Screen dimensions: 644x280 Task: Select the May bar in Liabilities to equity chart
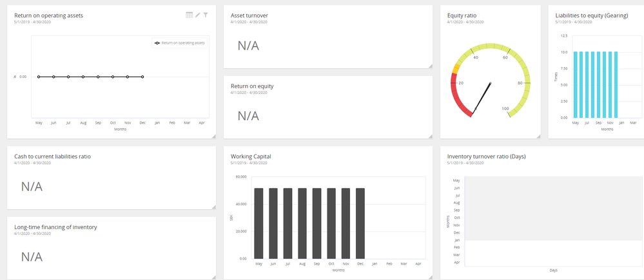(x=575, y=84)
